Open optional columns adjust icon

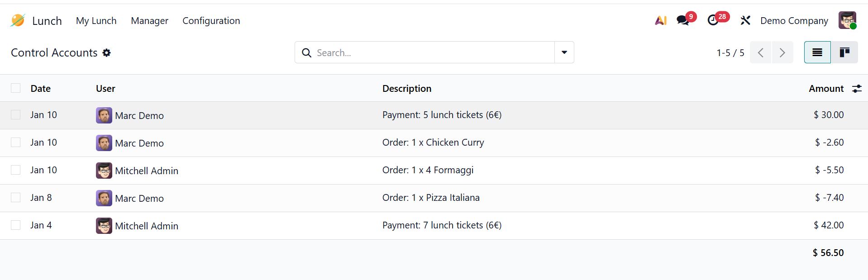click(857, 89)
